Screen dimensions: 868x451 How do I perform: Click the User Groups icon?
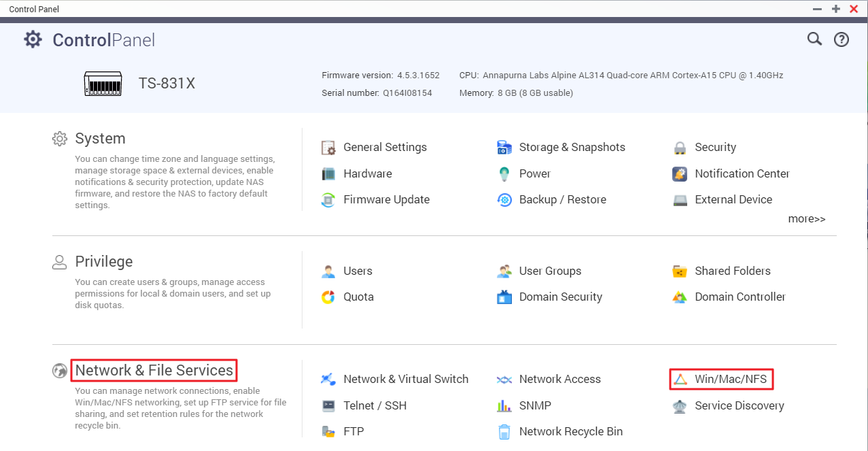(x=504, y=271)
